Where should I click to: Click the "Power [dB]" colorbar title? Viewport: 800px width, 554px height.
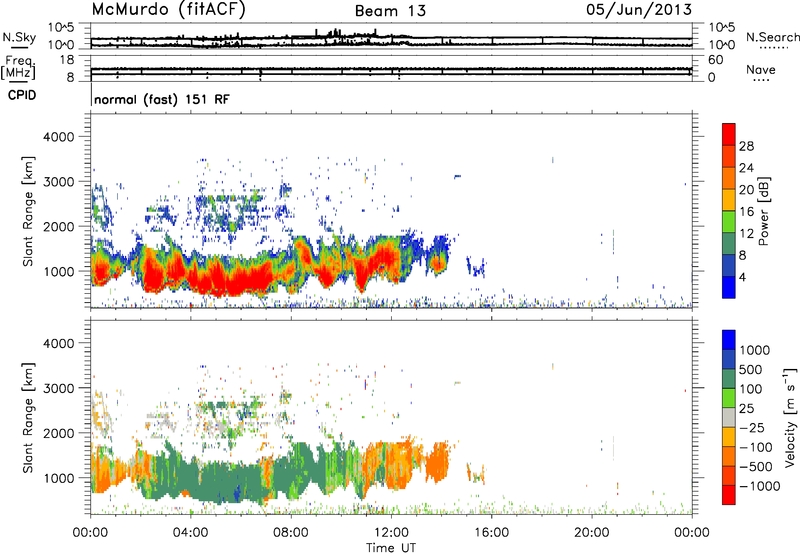(x=763, y=211)
